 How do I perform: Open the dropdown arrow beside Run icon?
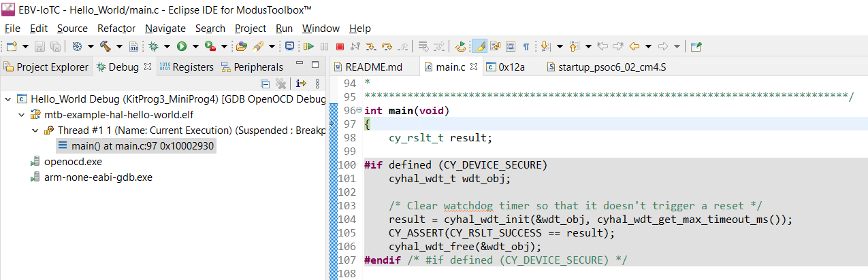[x=195, y=47]
